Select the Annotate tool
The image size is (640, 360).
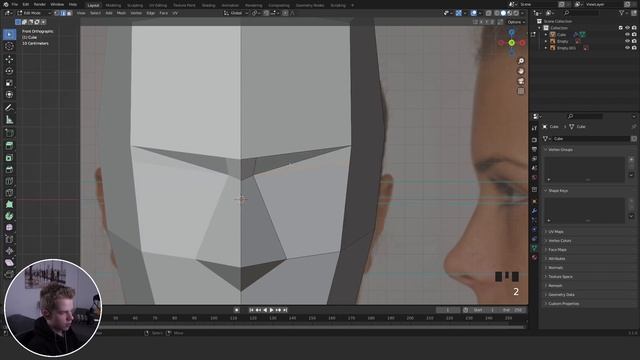(9, 108)
